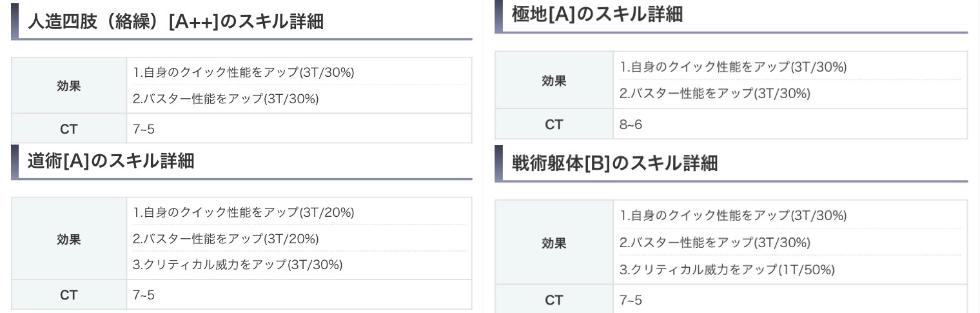Click the Buster performance line in 戦術躯体[B] table
The width and height of the screenshot is (980, 313).
[715, 243]
